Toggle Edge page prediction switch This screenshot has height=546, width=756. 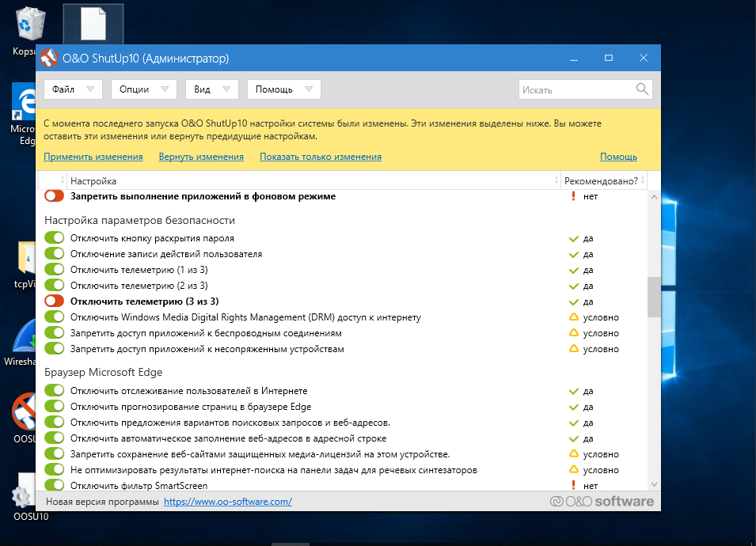54,406
